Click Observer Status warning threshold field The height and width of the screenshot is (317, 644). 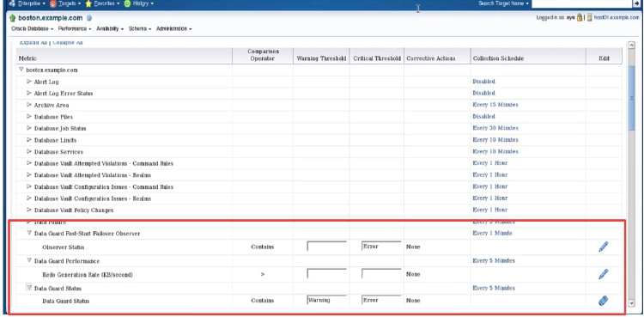tap(326, 246)
